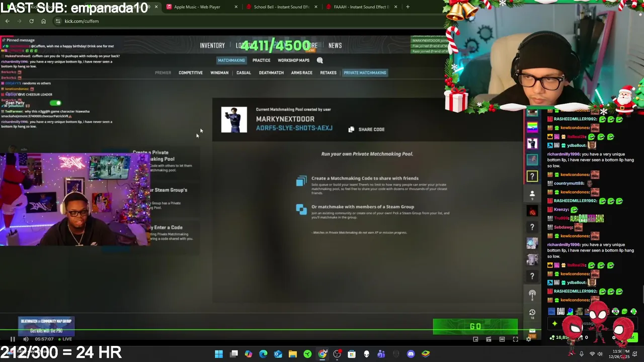Open the stream player settings gear
The height and width of the screenshot is (362, 644).
click(528, 339)
